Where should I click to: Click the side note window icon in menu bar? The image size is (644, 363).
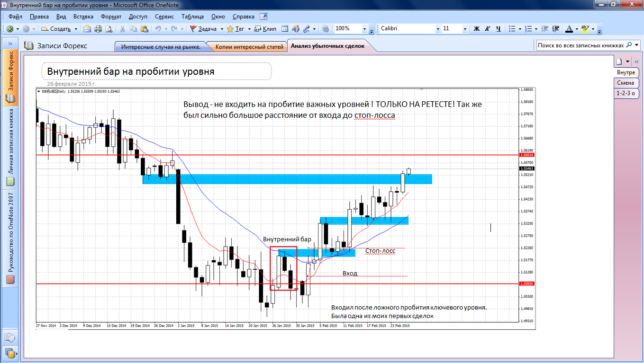(x=263, y=17)
